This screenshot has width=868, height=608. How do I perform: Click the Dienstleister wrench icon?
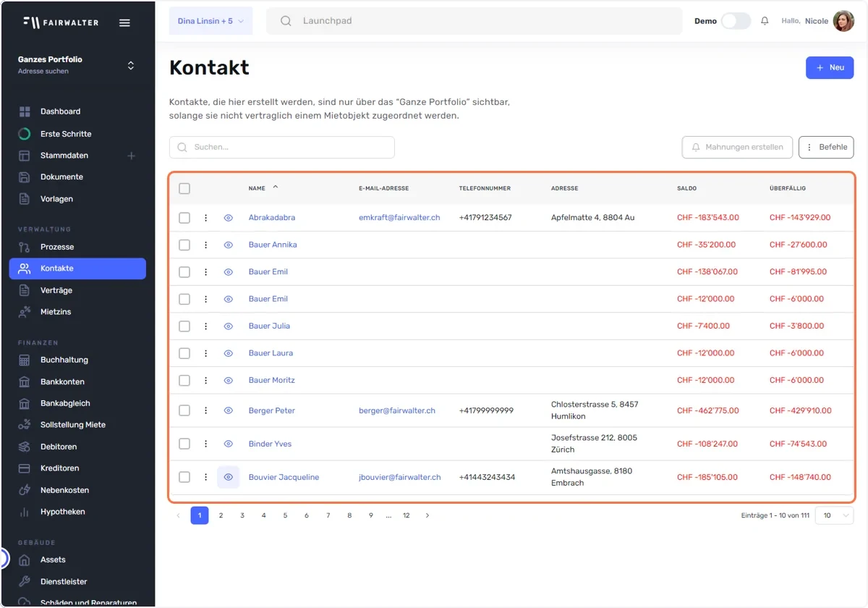point(25,581)
